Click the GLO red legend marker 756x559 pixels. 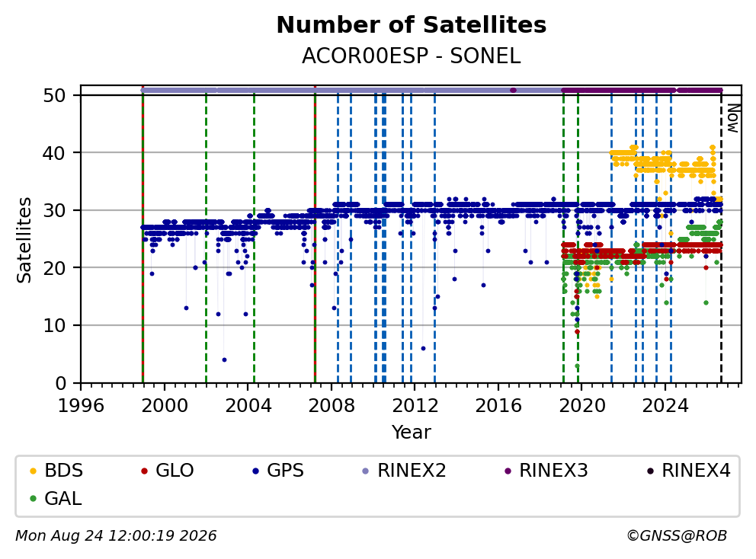pyautogui.click(x=144, y=471)
